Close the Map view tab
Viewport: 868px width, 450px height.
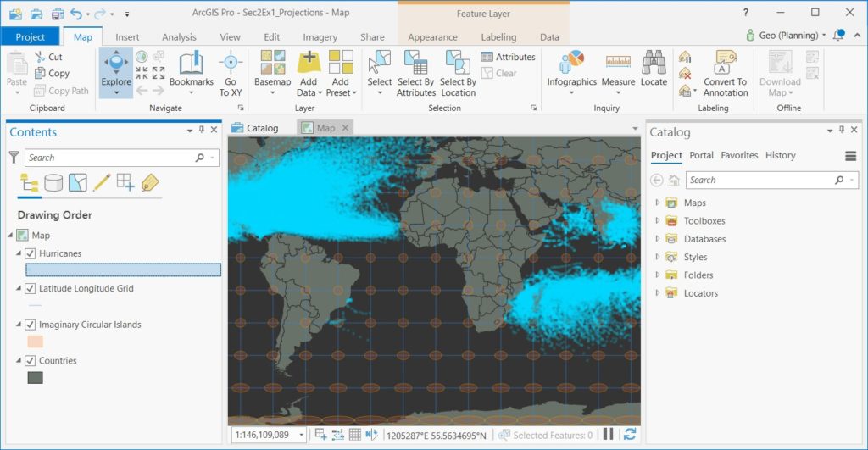tap(346, 128)
